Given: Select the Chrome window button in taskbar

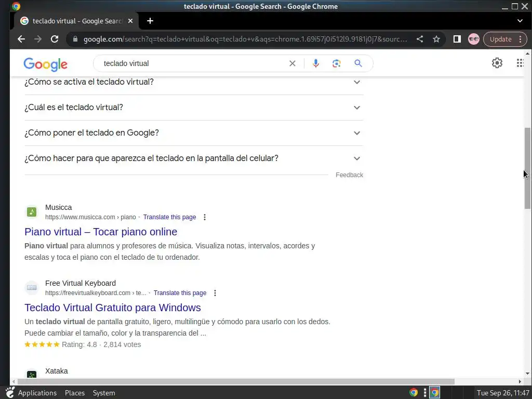Looking at the screenshot, I should coord(435,393).
